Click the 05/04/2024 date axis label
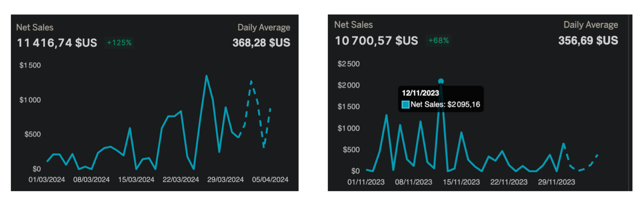The image size is (644, 204). tap(270, 180)
